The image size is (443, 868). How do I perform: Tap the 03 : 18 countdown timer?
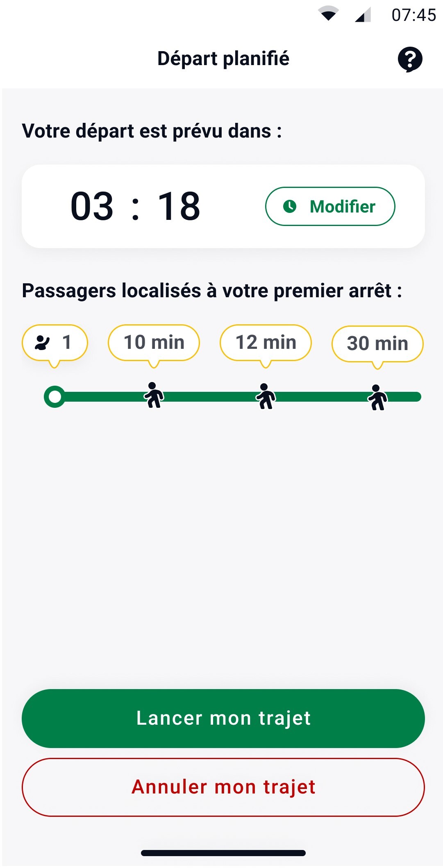(x=136, y=206)
